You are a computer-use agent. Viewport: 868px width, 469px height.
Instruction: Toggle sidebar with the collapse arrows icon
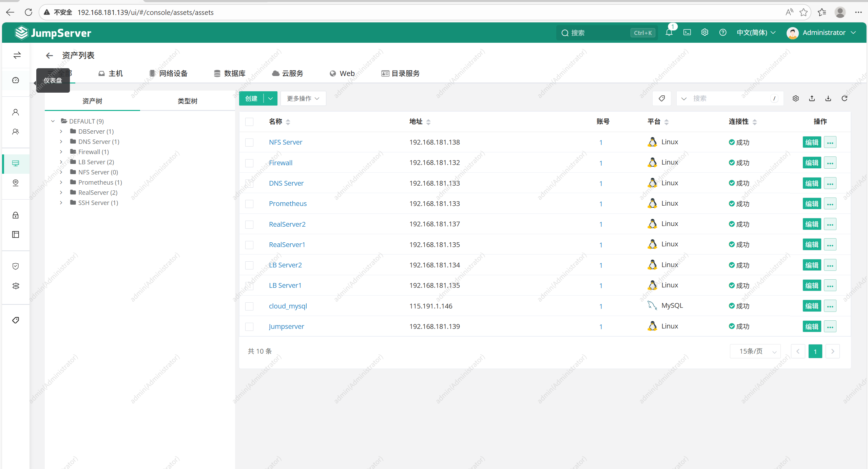pos(17,55)
